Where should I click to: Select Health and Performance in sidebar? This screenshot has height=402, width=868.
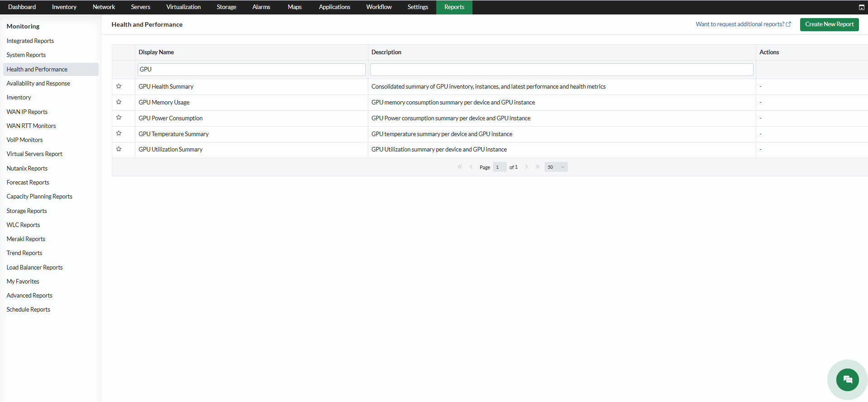tap(51, 69)
